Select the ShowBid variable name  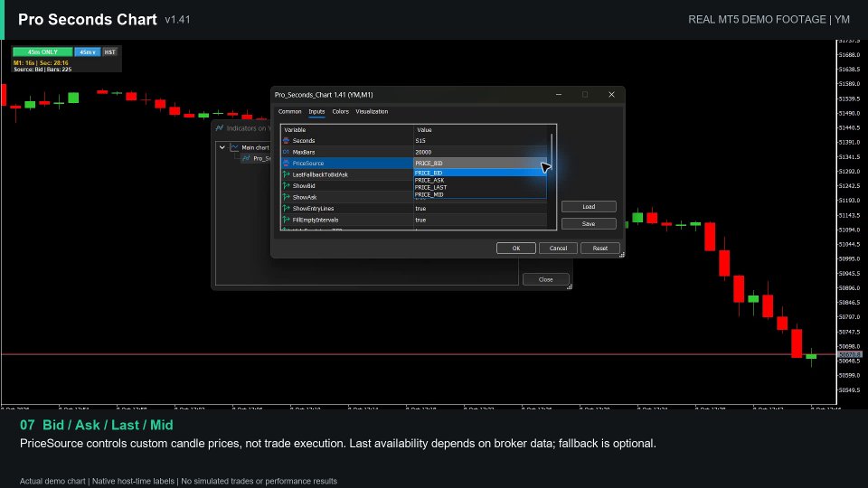coord(304,186)
